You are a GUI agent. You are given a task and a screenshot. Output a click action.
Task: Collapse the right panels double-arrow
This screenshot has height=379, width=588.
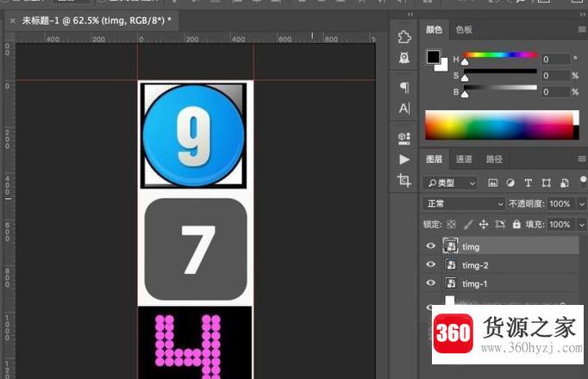582,15
